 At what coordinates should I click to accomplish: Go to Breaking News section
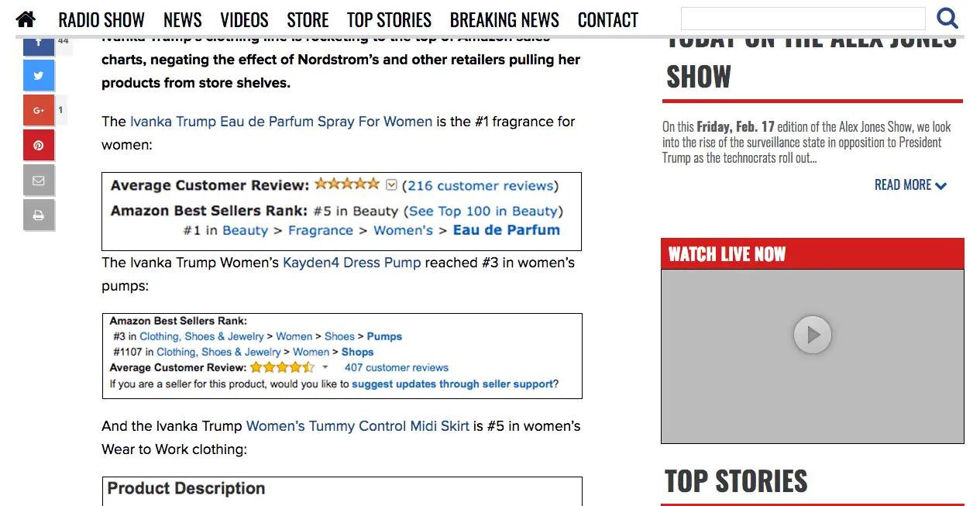tap(504, 20)
